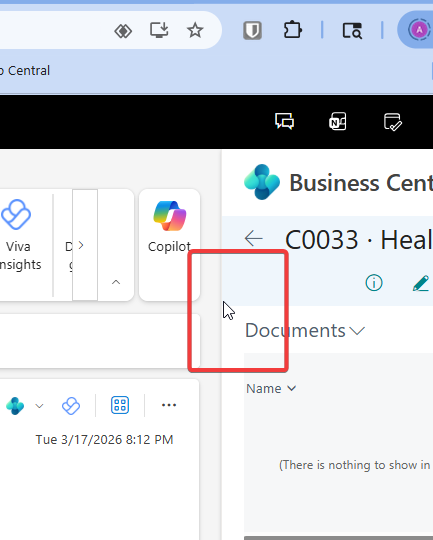Click the Viva Insights icon in message toolbar
433x540 pixels.
(71, 406)
